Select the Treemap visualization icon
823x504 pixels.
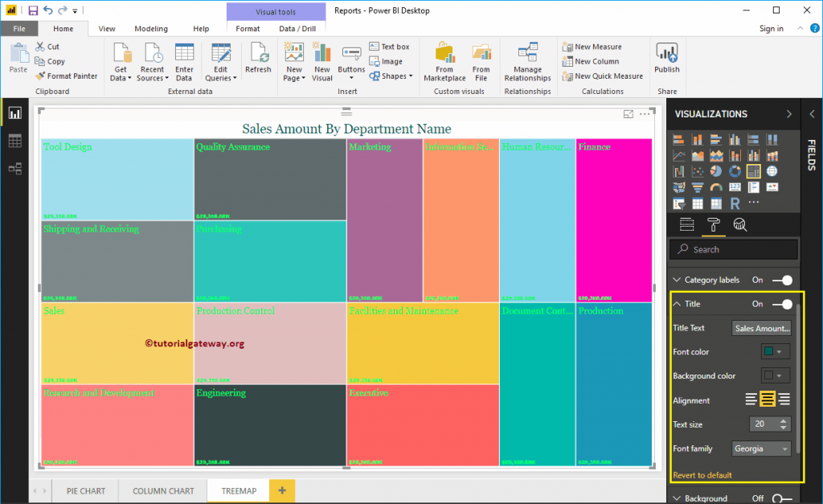pos(753,170)
